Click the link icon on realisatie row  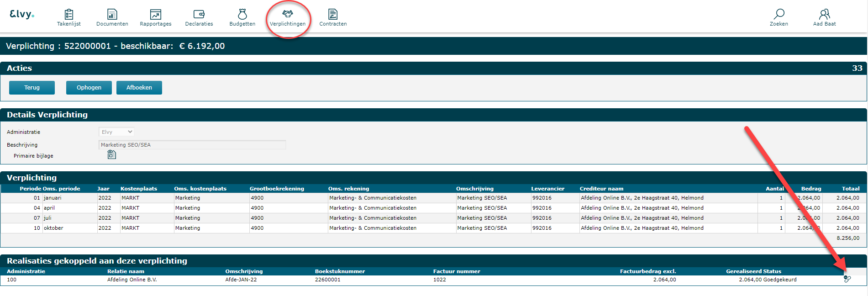tap(847, 279)
